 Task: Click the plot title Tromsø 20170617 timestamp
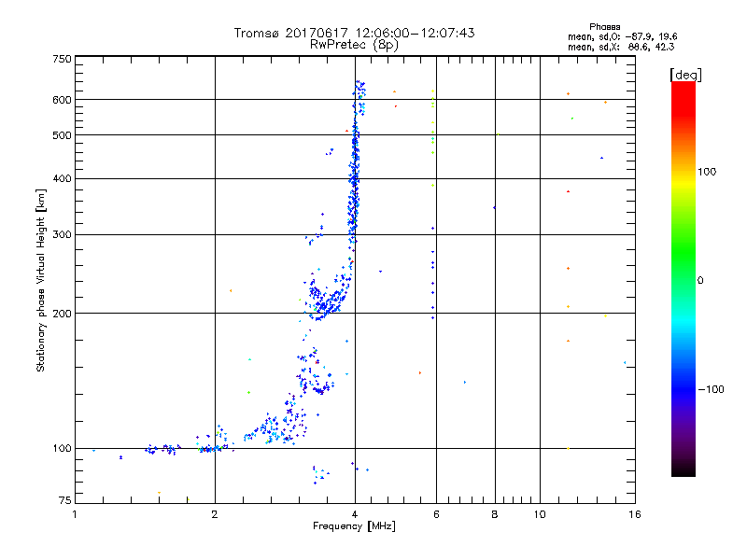pos(354,33)
